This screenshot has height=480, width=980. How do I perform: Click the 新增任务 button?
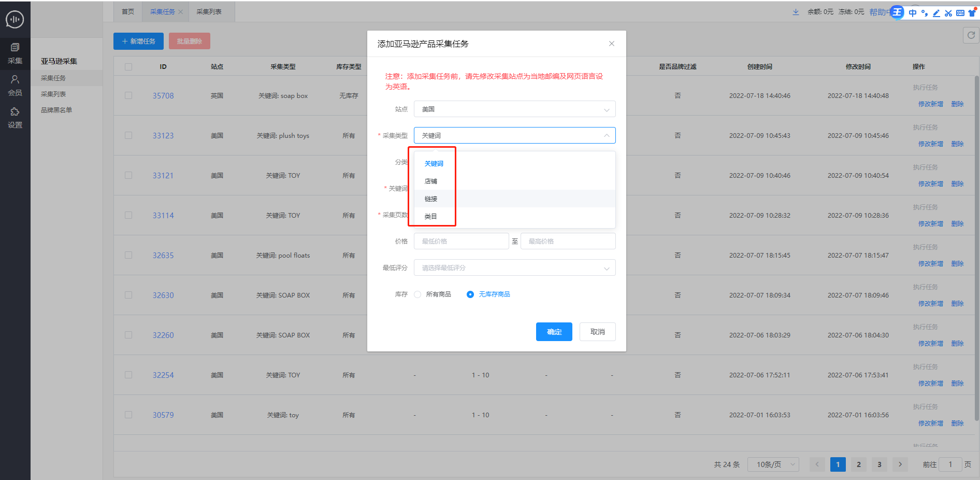tap(138, 41)
